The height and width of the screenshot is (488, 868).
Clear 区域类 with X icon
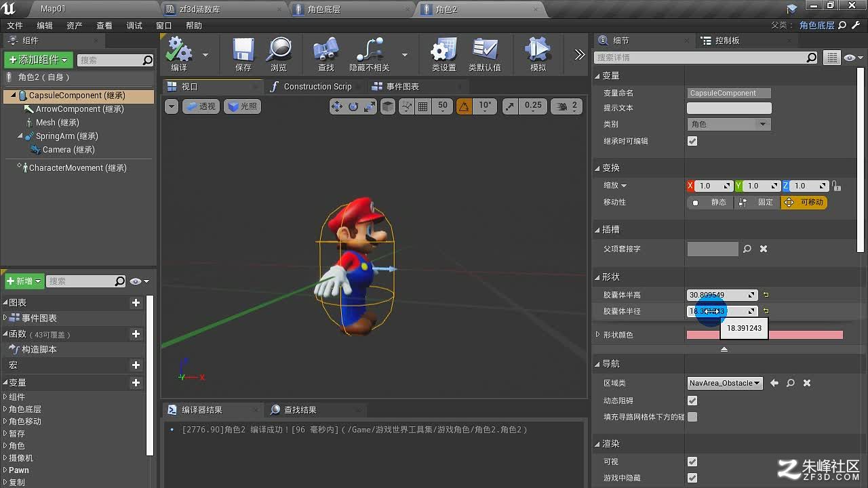point(807,383)
